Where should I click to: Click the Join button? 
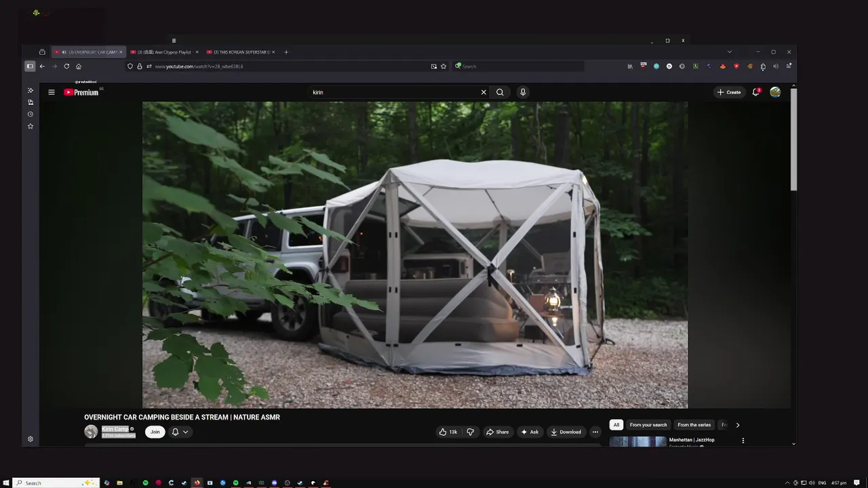point(155,432)
